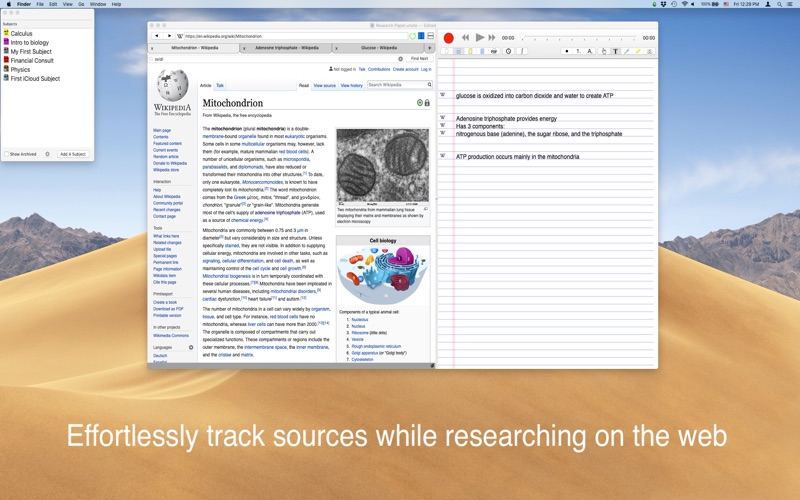Screen dimensions: 800x500
Task: Switch to Adenosine triphosphate - Wikipedia tab
Action: pos(286,48)
